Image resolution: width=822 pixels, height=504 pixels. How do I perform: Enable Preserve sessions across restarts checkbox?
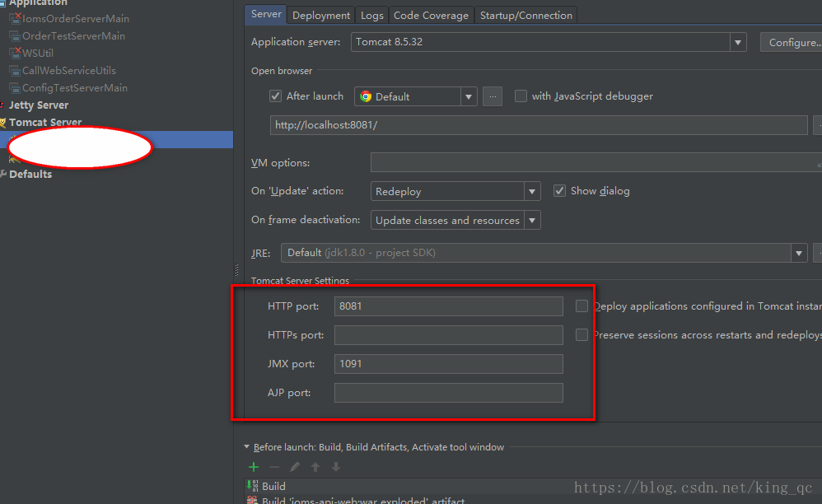pos(581,335)
